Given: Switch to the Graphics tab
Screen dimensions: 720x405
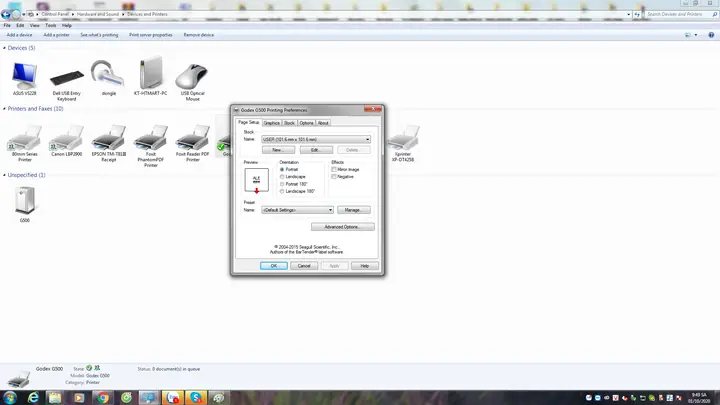Looking at the screenshot, I should (x=271, y=123).
